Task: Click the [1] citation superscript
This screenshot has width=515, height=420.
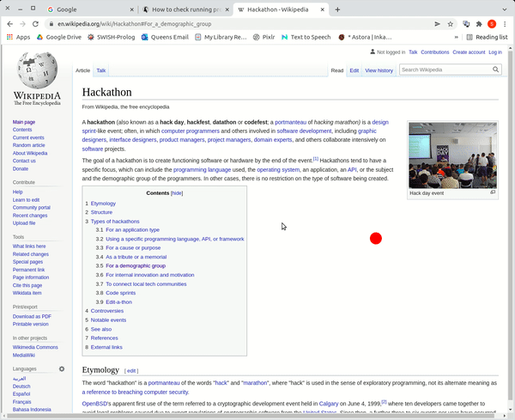Action: point(316,159)
